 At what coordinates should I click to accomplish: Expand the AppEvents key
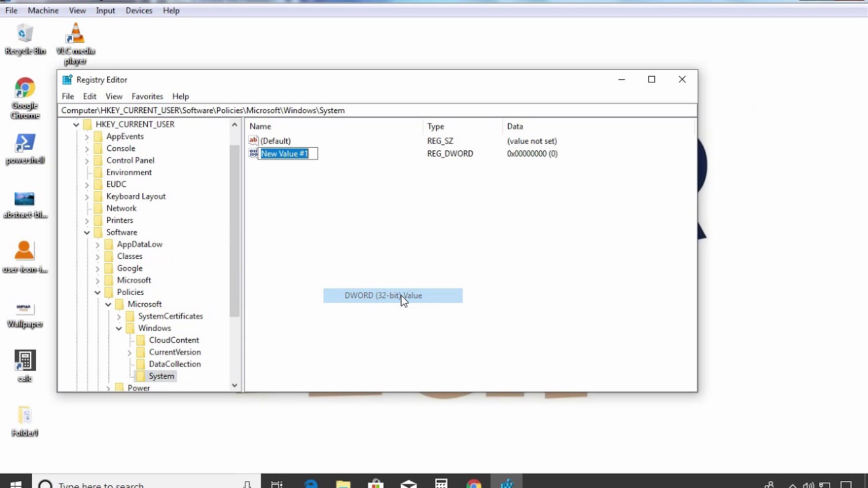(x=87, y=137)
